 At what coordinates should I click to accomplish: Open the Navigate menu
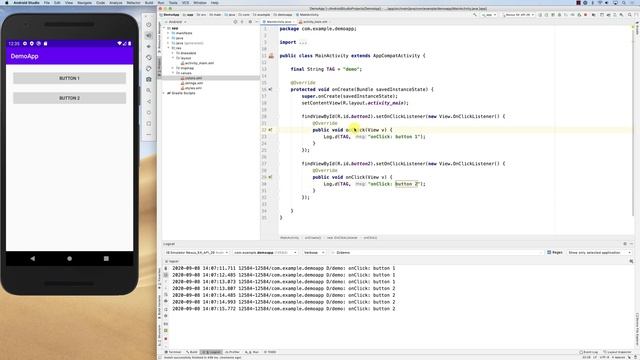coord(84,2)
